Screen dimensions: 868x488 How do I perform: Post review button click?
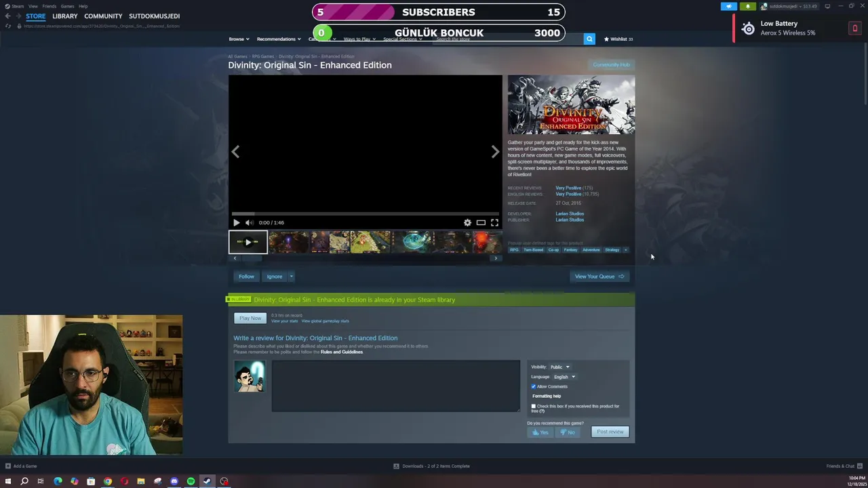610,432
